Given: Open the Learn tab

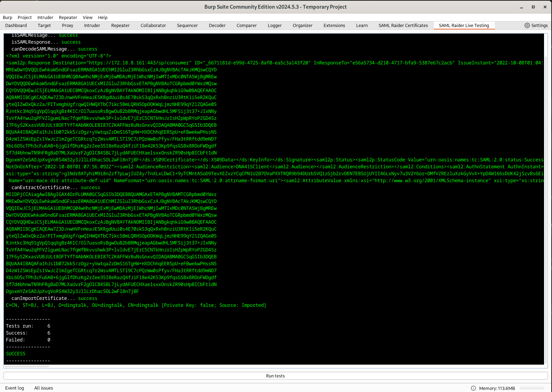Looking at the screenshot, I should pos(362,25).
